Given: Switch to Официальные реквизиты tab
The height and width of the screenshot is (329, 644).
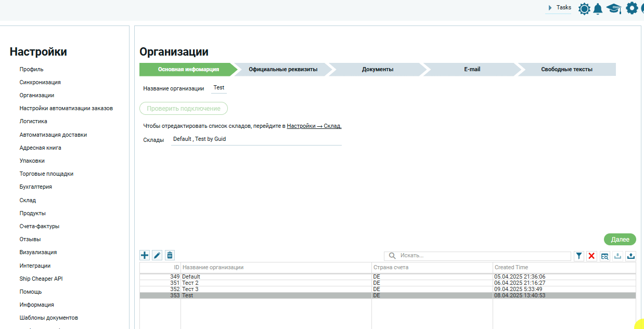Looking at the screenshot, I should [282, 70].
